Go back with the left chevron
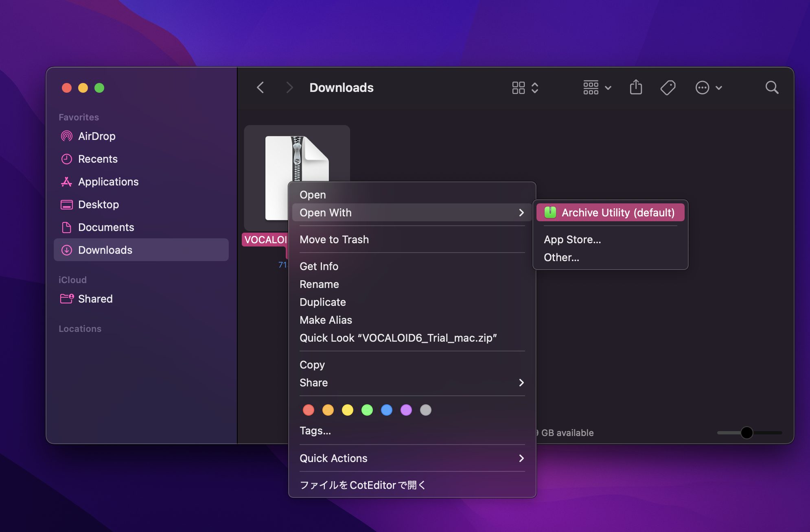The image size is (810, 532). [261, 87]
